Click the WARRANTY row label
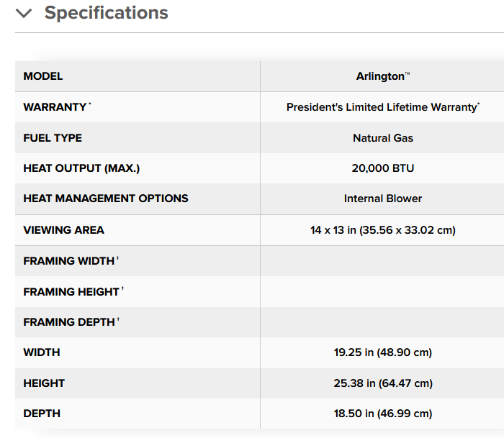The image size is (504, 438). tap(57, 106)
